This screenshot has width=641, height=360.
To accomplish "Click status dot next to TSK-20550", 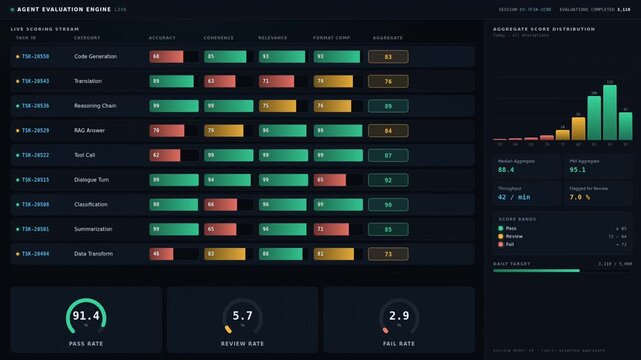I will pos(18,57).
